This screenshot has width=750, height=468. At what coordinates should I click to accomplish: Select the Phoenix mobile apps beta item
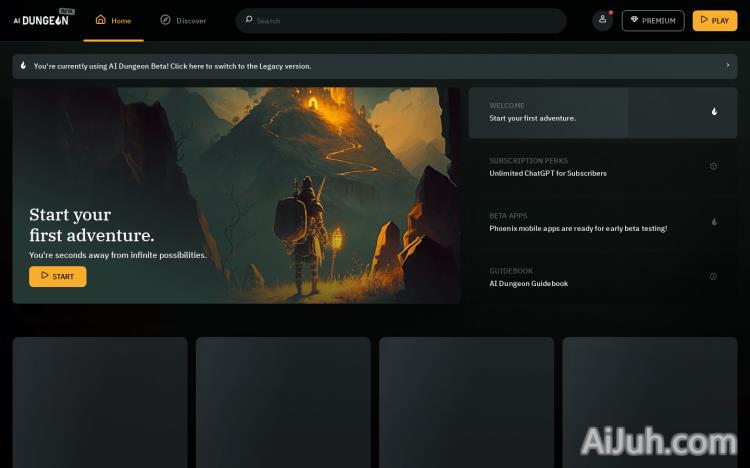(578, 228)
